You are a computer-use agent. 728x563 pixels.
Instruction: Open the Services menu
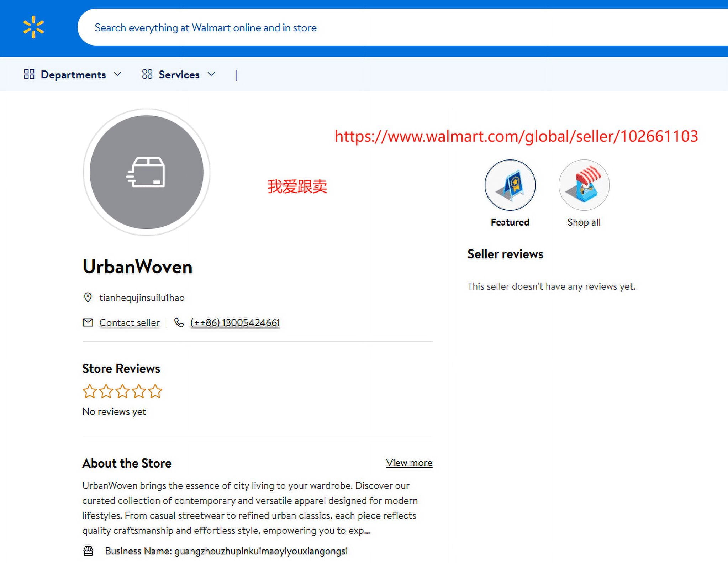(x=179, y=75)
